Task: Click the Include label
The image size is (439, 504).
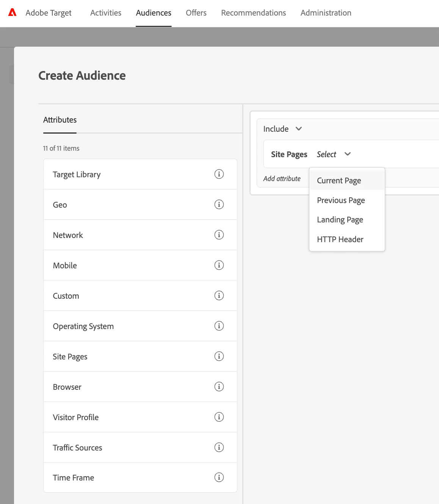Action: click(x=276, y=129)
